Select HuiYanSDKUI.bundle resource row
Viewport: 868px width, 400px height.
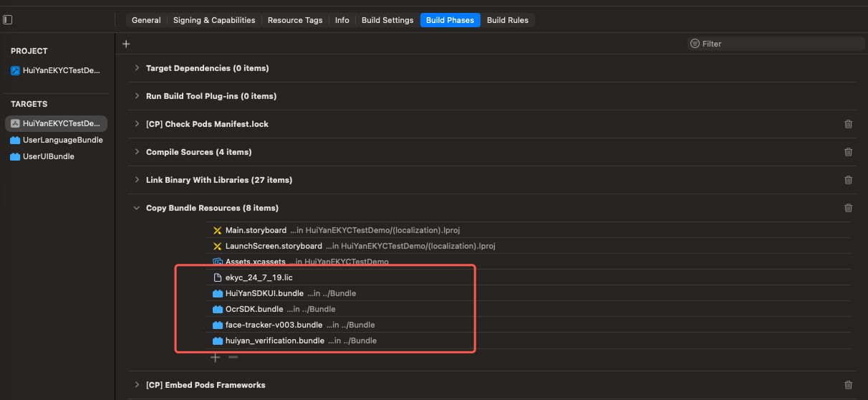coord(529,293)
